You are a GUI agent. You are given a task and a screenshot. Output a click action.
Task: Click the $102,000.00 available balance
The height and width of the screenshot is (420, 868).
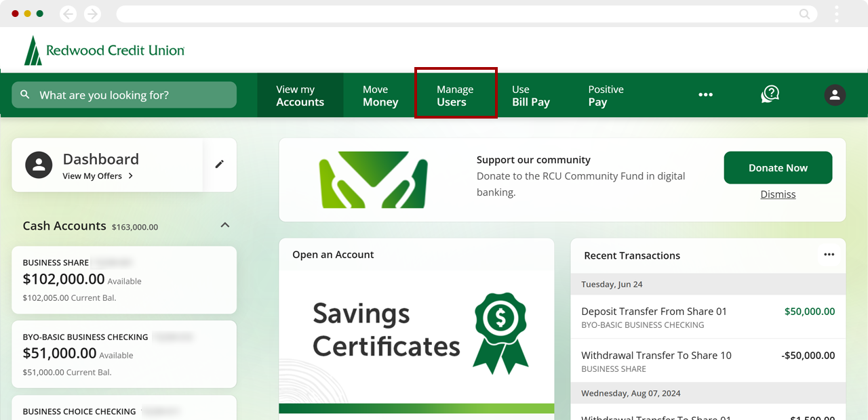pos(64,279)
